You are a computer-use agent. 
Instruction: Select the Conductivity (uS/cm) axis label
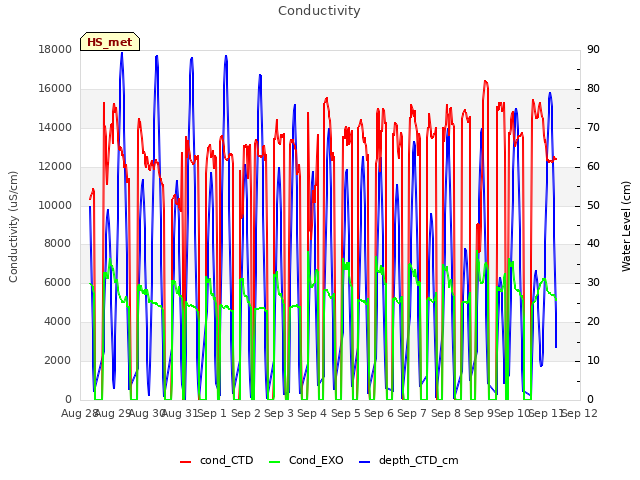(13, 227)
